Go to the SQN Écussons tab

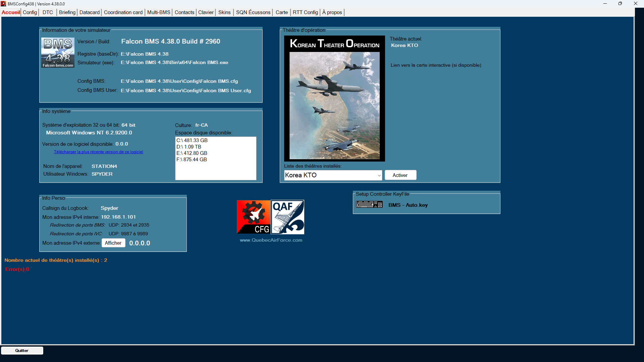tap(253, 12)
